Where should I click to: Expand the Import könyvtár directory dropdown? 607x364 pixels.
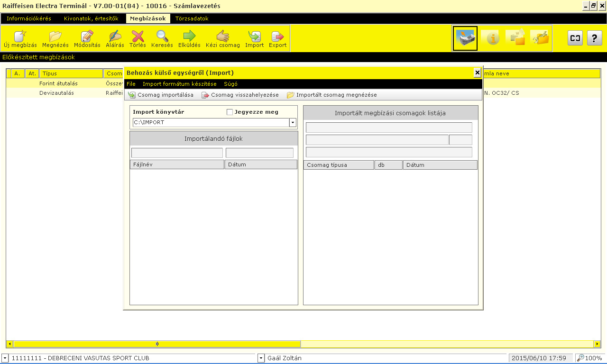pyautogui.click(x=293, y=123)
